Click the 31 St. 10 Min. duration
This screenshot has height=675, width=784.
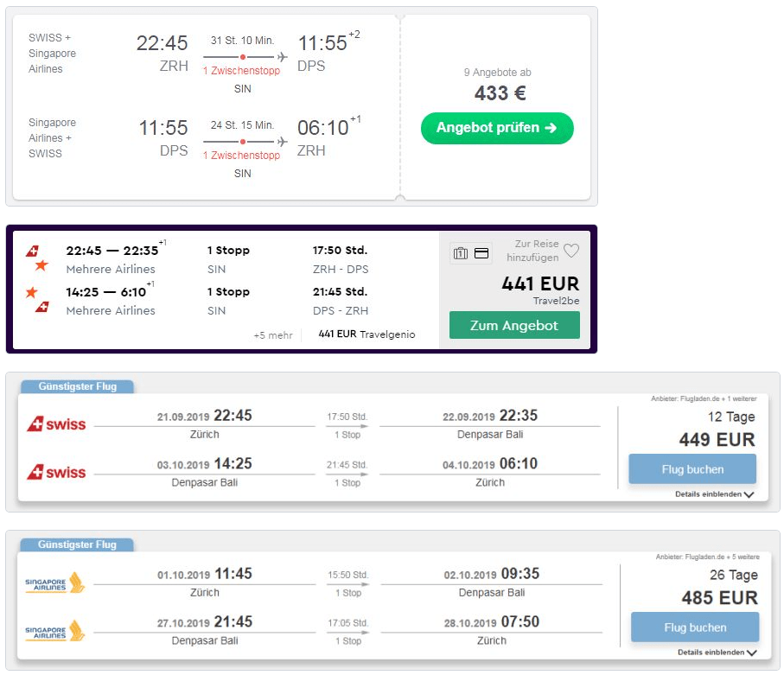pyautogui.click(x=243, y=41)
